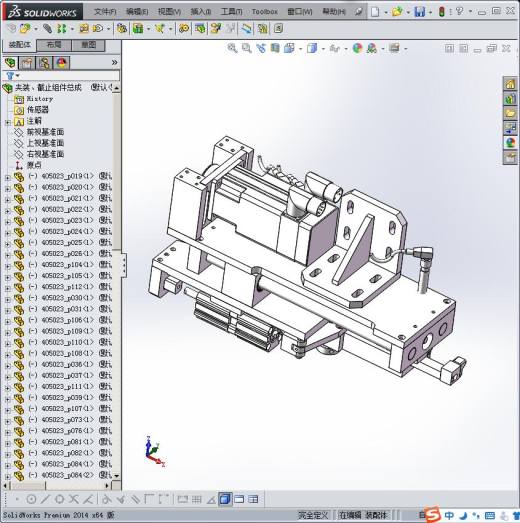Screen dimensions: 520x523
Task: Click the feature tree scroll down arrow
Action: click(x=116, y=476)
